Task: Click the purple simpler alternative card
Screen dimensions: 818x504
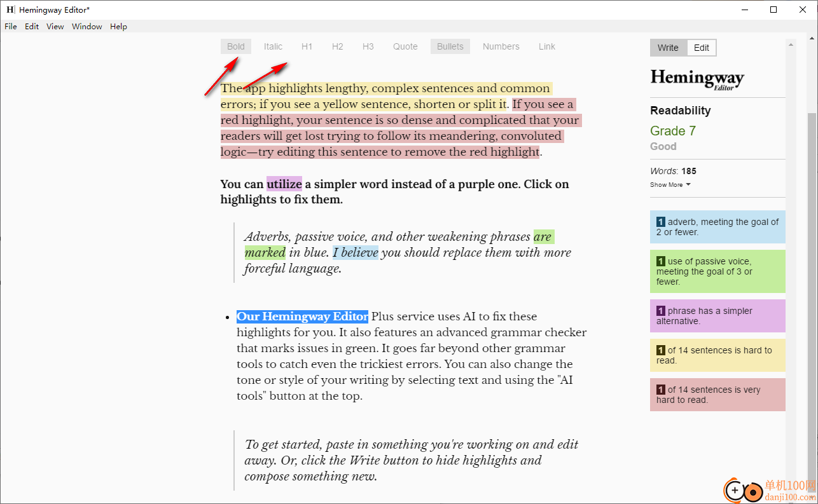Action: (x=717, y=316)
